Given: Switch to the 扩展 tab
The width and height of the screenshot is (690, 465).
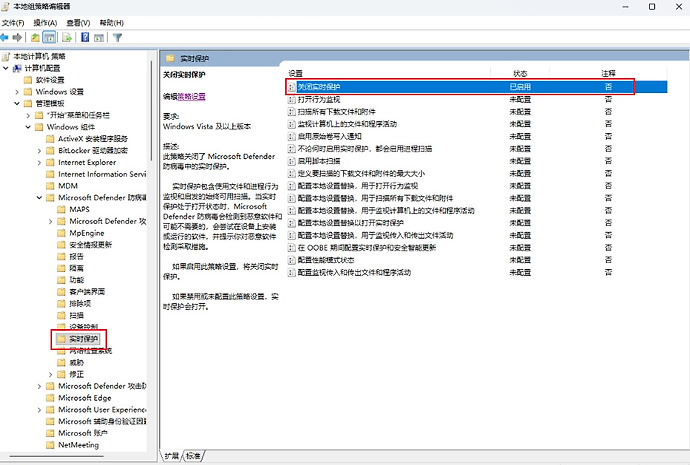Looking at the screenshot, I should tap(172, 456).
